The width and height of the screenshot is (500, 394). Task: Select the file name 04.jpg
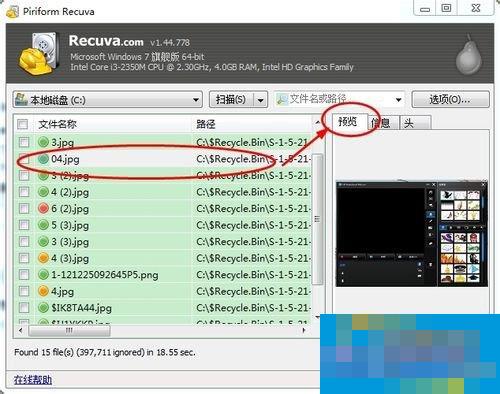65,159
